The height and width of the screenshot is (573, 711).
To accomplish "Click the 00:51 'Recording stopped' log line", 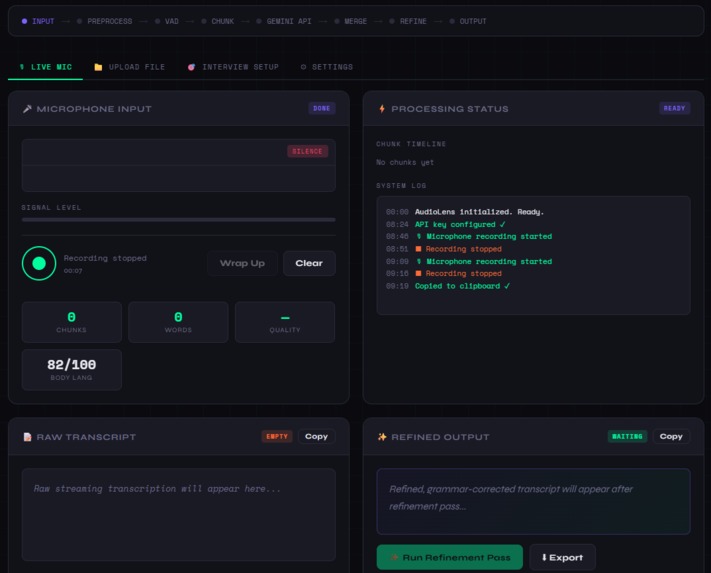I will pyautogui.click(x=443, y=249).
